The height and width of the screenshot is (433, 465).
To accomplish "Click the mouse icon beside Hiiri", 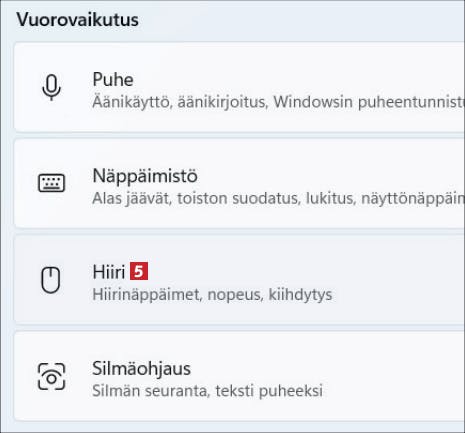I will coord(51,280).
